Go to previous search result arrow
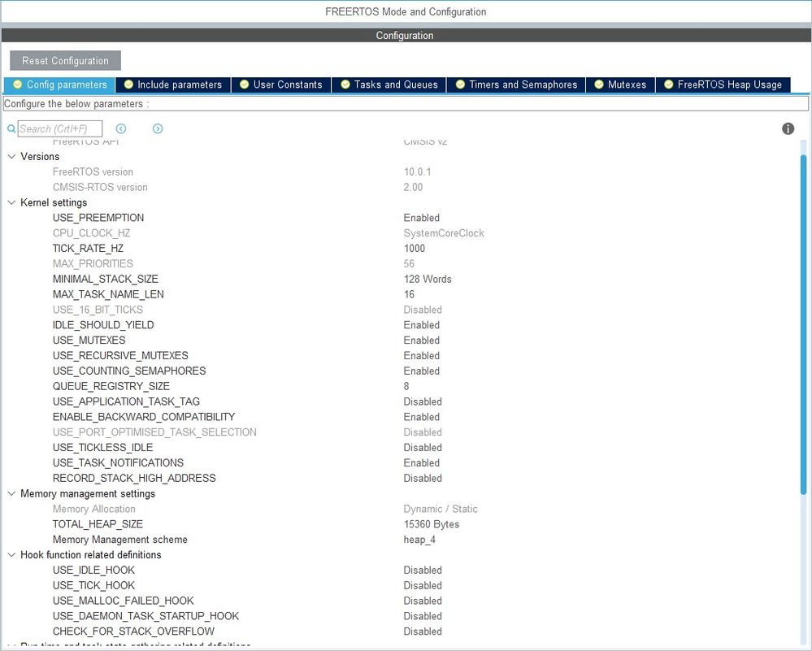 point(121,128)
